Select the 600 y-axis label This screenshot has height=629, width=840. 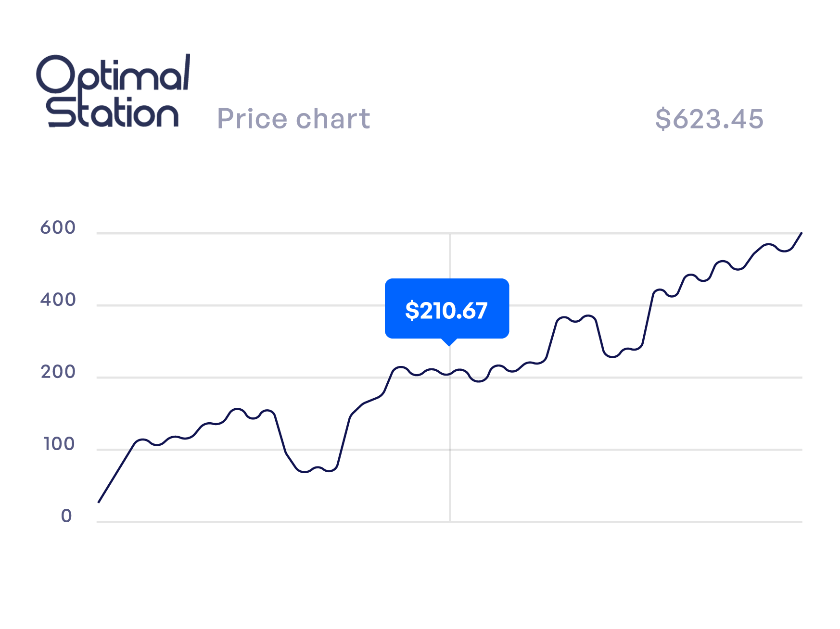[x=58, y=227]
